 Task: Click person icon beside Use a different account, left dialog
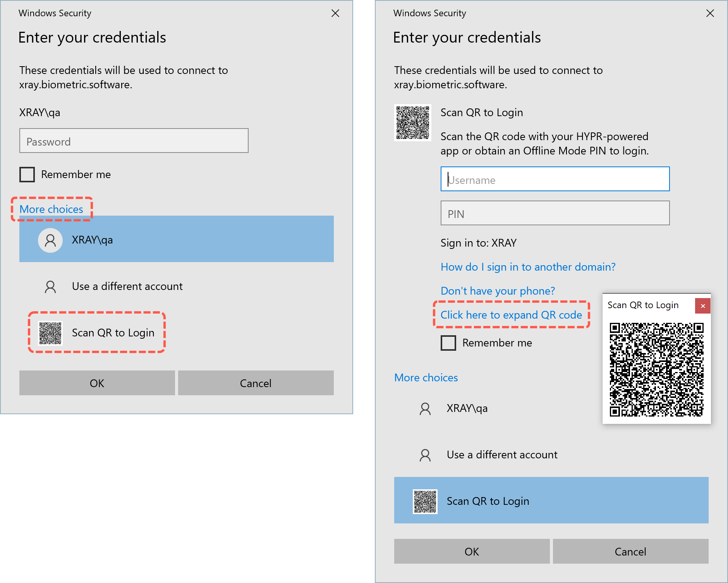coord(50,287)
